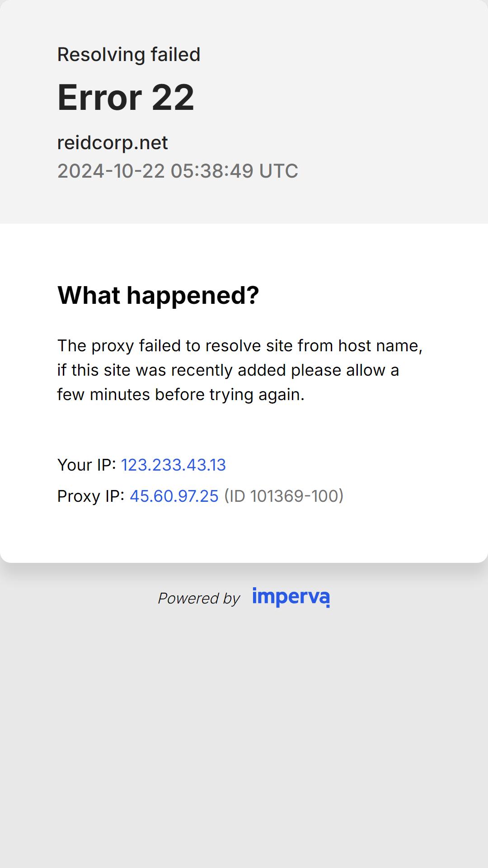Viewport: 488px width, 868px height.
Task: Open the proxy IP 45.60.97.25 link
Action: [x=174, y=496]
